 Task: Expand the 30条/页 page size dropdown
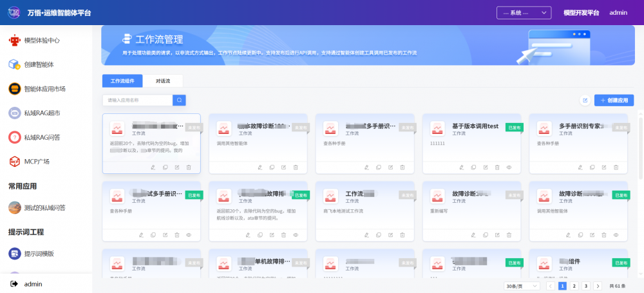pos(522,285)
